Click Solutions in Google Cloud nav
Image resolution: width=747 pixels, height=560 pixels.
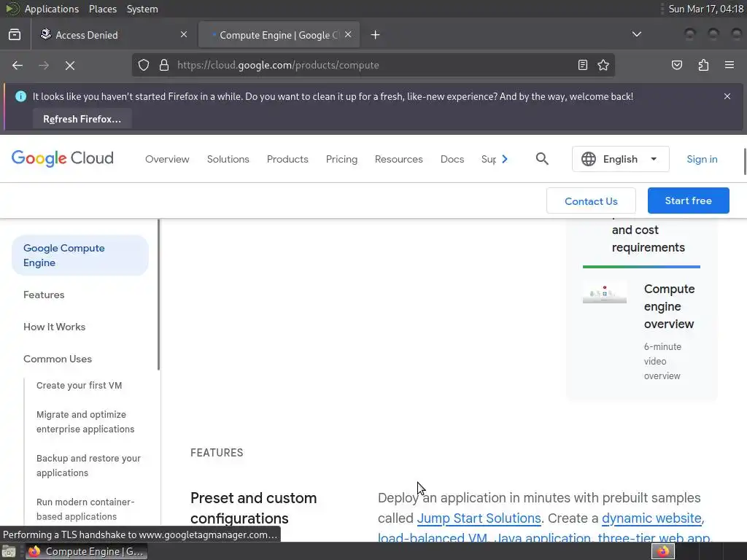[228, 159]
